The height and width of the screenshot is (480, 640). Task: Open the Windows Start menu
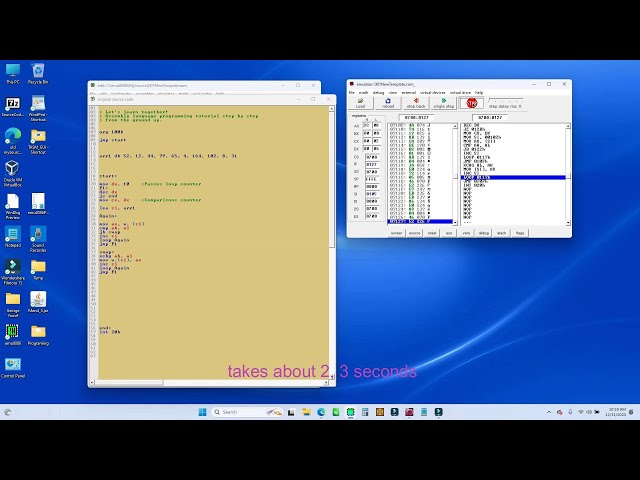[202, 412]
